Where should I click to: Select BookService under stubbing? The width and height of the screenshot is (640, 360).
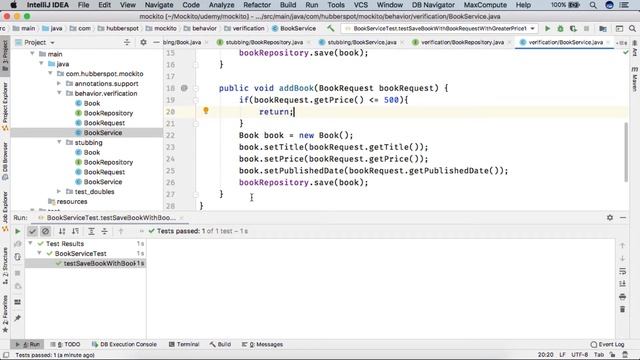[103, 182]
